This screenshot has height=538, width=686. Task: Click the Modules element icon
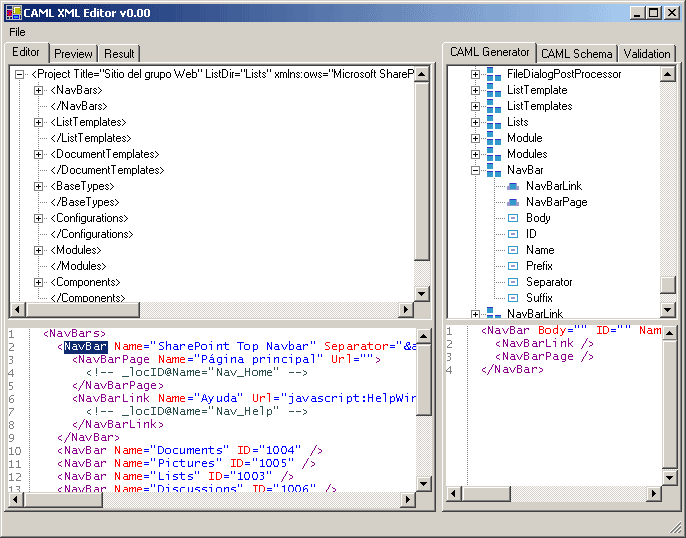(494, 154)
